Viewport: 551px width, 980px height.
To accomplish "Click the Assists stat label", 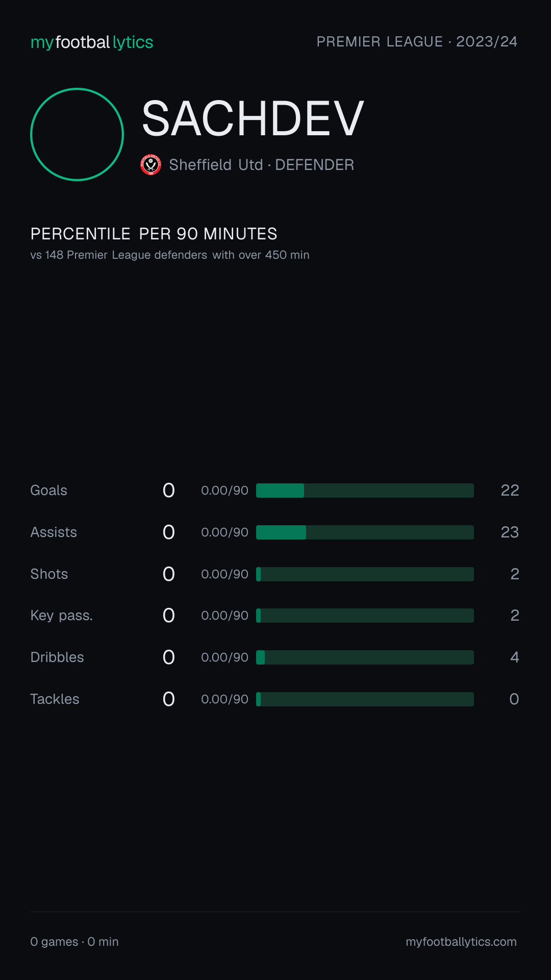I will (x=54, y=532).
